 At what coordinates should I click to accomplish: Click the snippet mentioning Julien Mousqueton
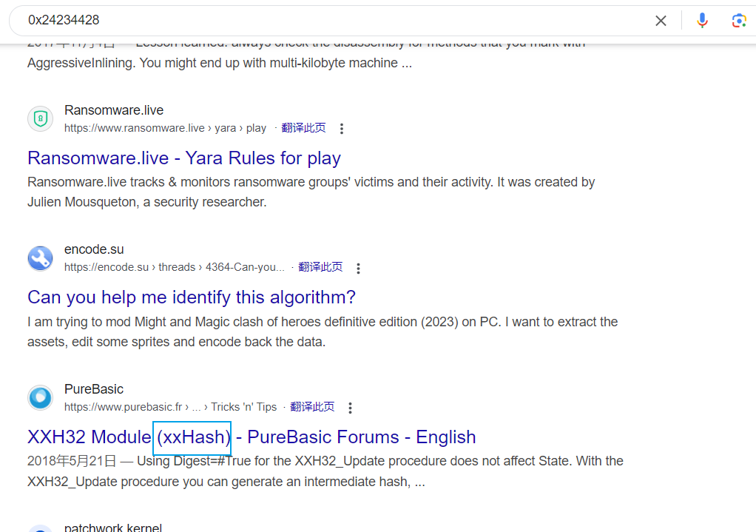click(x=311, y=192)
